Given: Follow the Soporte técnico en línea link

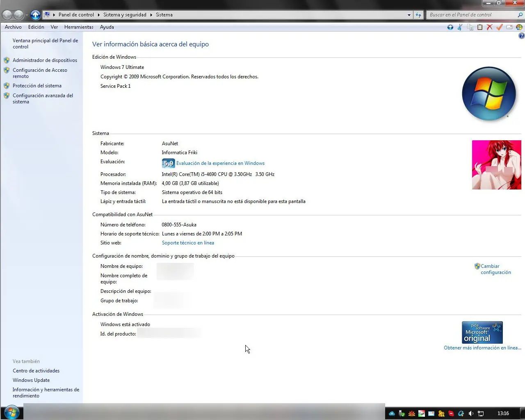Looking at the screenshot, I should pyautogui.click(x=188, y=243).
